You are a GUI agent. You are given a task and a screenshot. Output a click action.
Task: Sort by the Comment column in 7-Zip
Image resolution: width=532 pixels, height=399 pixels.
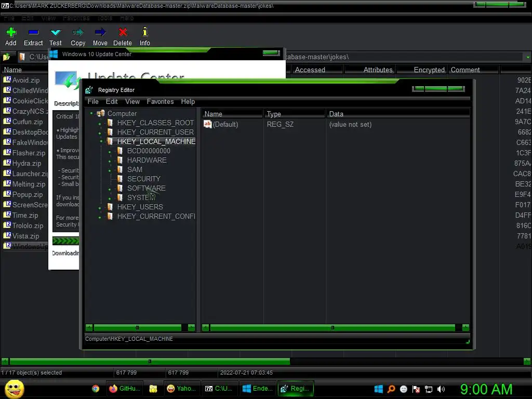click(x=473, y=70)
